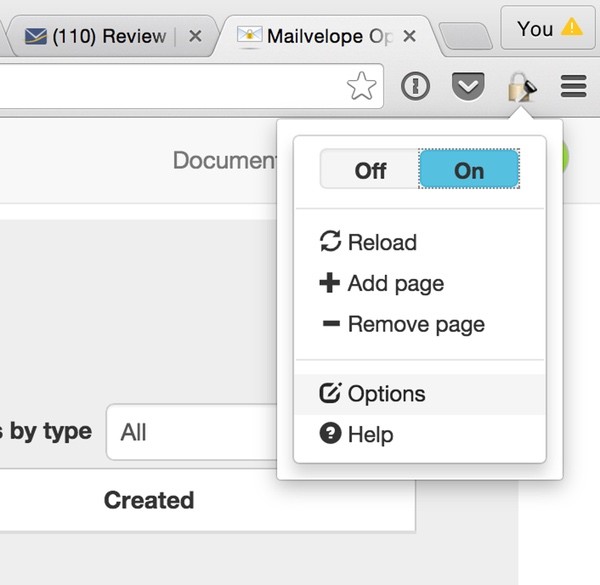Click the Created column header

coord(149,500)
